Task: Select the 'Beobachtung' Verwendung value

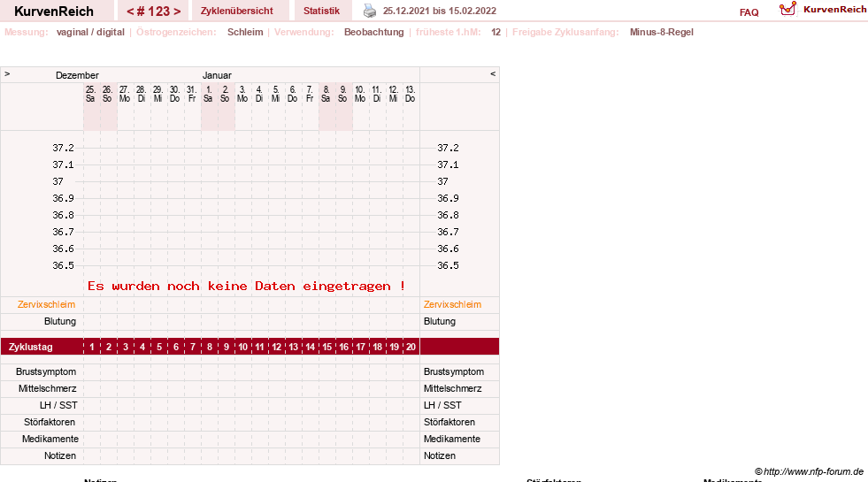Action: [x=373, y=32]
